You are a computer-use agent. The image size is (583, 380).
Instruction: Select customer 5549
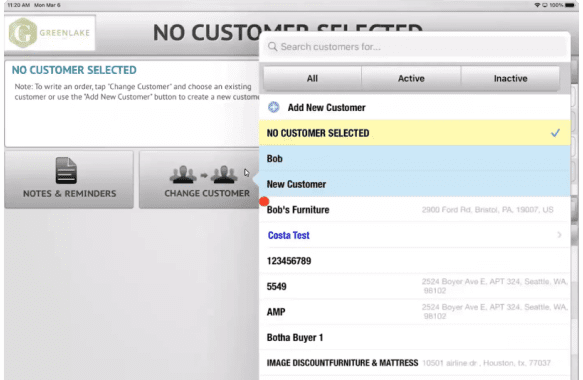coord(415,287)
